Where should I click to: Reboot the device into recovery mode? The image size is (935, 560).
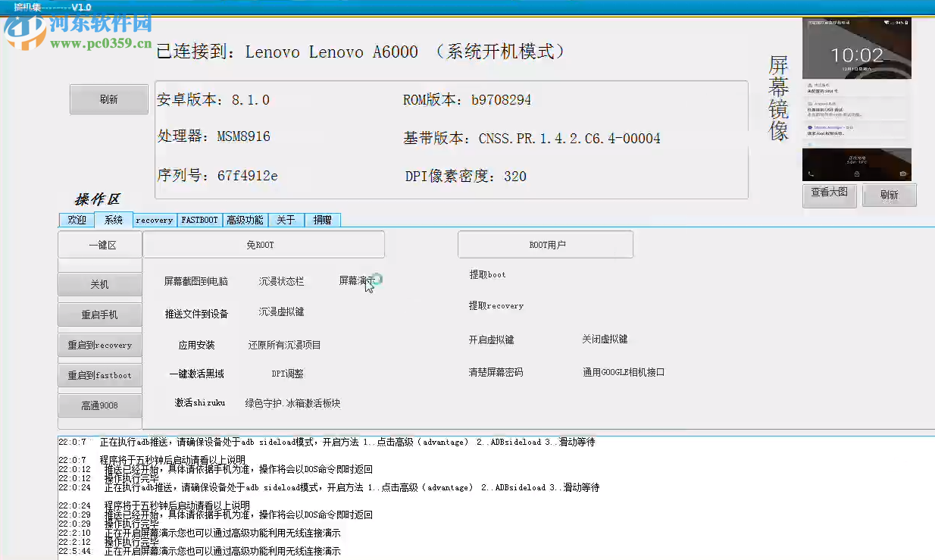coord(99,345)
